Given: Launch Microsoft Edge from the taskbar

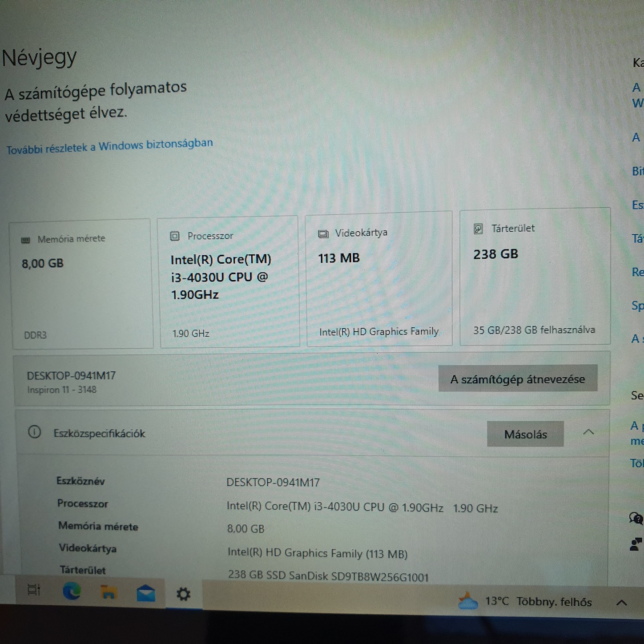Looking at the screenshot, I should 72,591.
